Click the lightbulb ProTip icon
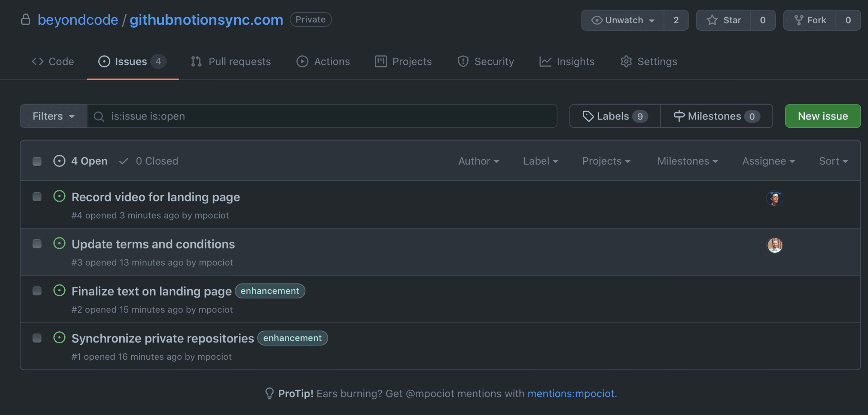This screenshot has width=868, height=415. pyautogui.click(x=269, y=393)
